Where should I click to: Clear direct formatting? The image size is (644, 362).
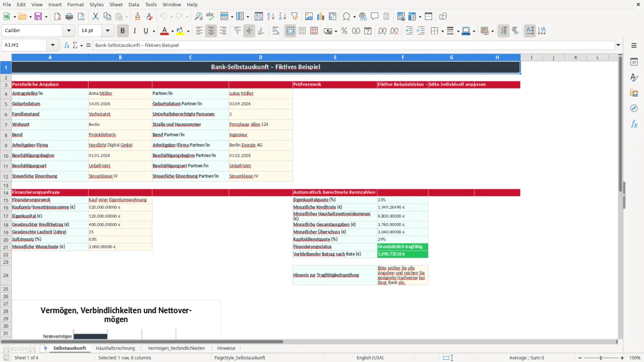tap(149, 17)
